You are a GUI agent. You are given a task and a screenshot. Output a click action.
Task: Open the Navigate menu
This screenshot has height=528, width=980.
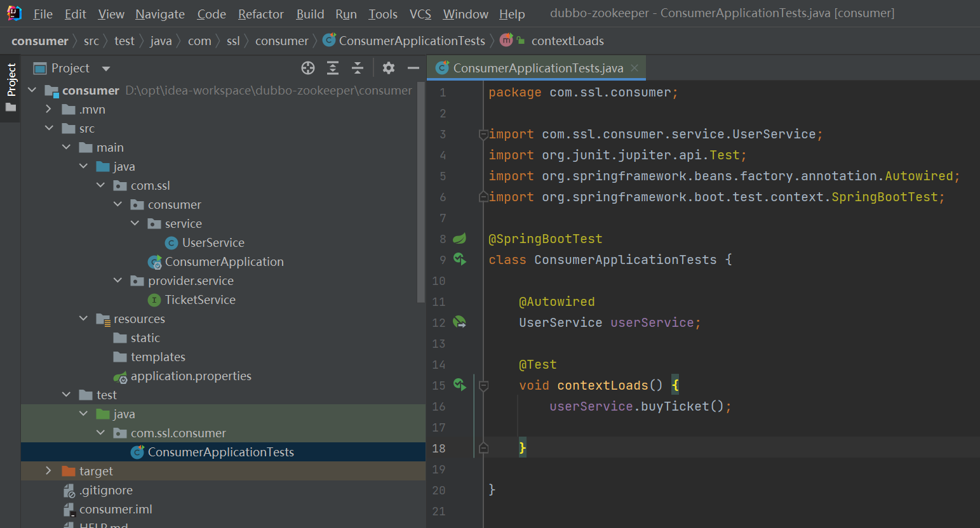160,14
